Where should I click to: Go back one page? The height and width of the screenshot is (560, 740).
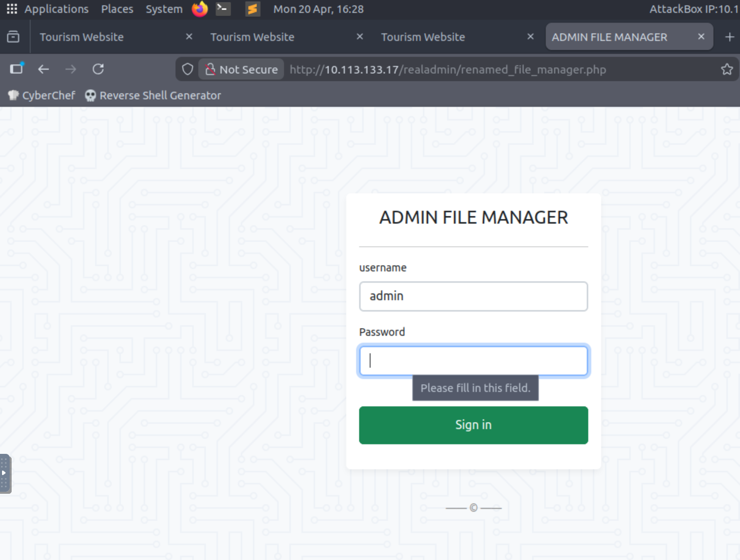(x=43, y=69)
